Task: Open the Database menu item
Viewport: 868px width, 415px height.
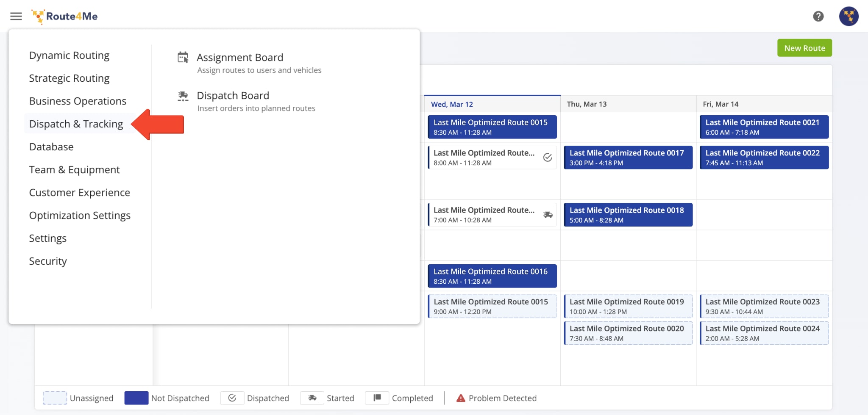Action: tap(51, 147)
